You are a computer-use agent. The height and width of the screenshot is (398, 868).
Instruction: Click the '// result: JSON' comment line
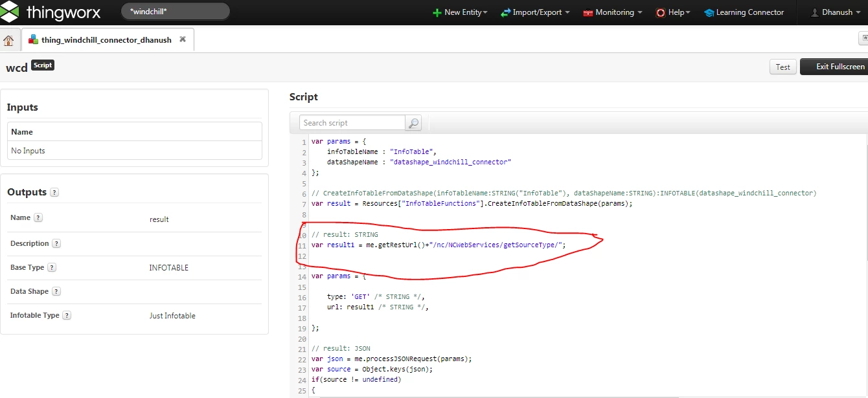click(341, 348)
